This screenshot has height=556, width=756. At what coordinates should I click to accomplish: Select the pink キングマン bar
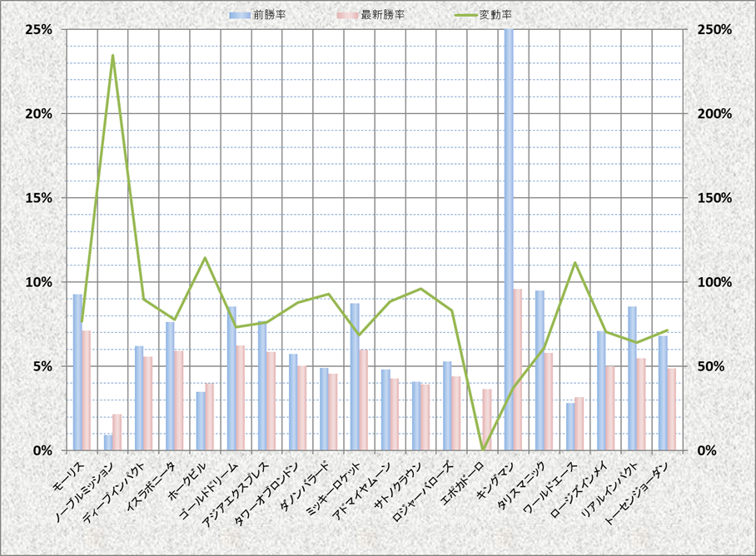point(518,370)
